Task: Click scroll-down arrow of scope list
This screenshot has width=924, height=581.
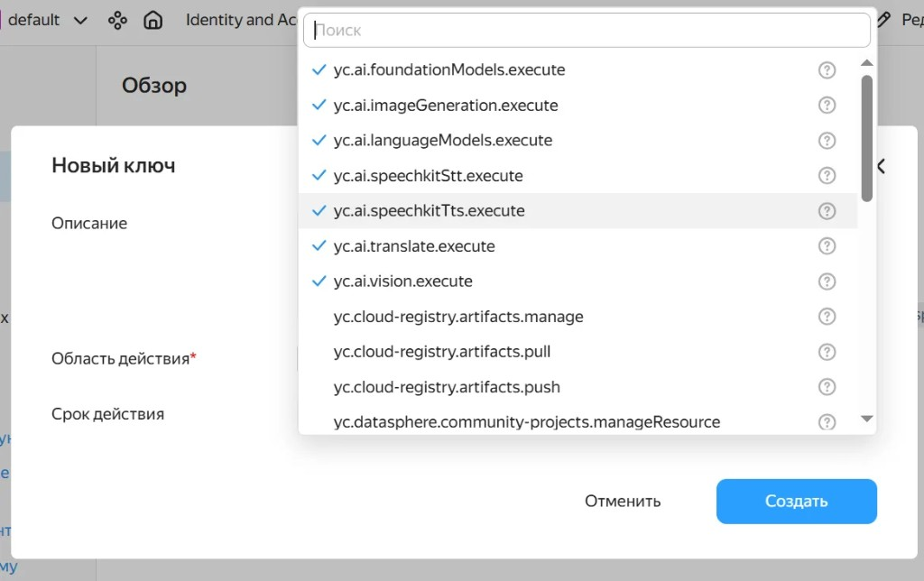Action: coord(866,419)
